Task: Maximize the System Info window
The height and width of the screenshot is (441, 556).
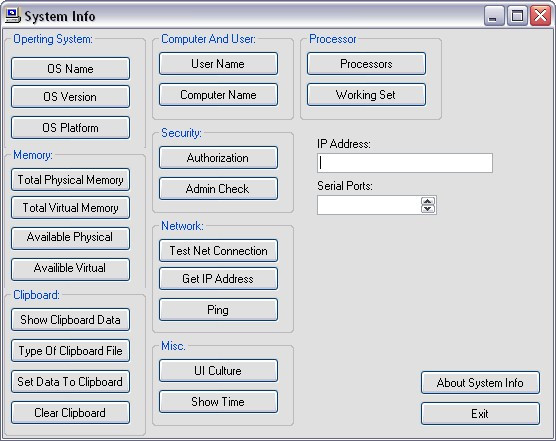Action: tap(517, 16)
